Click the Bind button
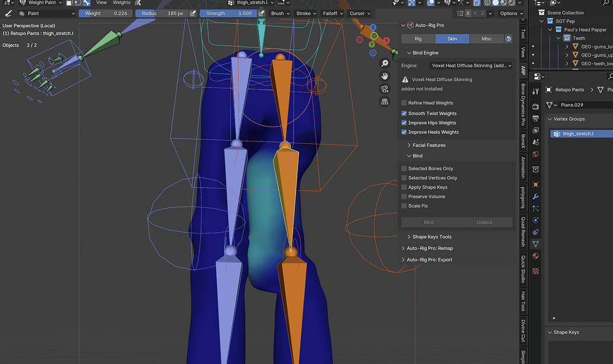The height and width of the screenshot is (364, 613). [x=429, y=222]
